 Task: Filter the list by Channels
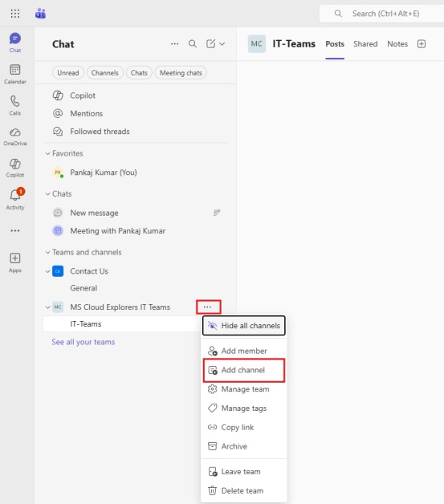pos(105,73)
